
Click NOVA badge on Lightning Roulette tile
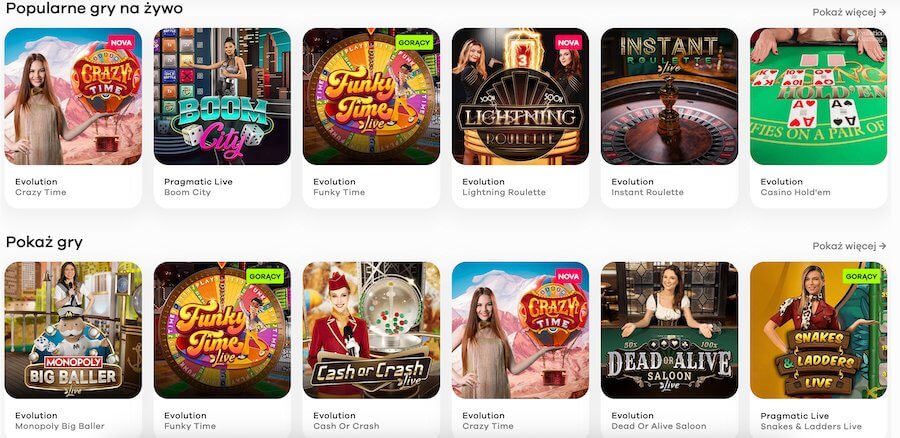pyautogui.click(x=568, y=42)
